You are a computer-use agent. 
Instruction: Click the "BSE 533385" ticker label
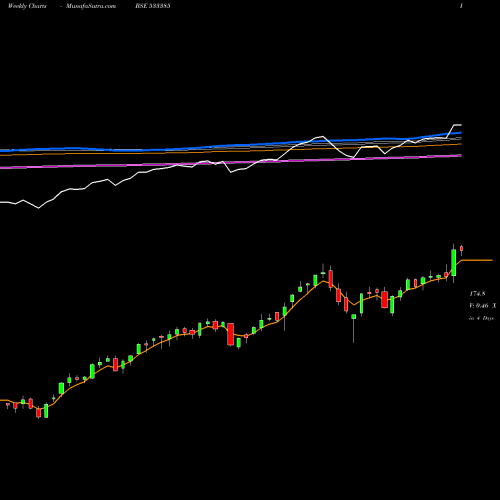pos(153,6)
